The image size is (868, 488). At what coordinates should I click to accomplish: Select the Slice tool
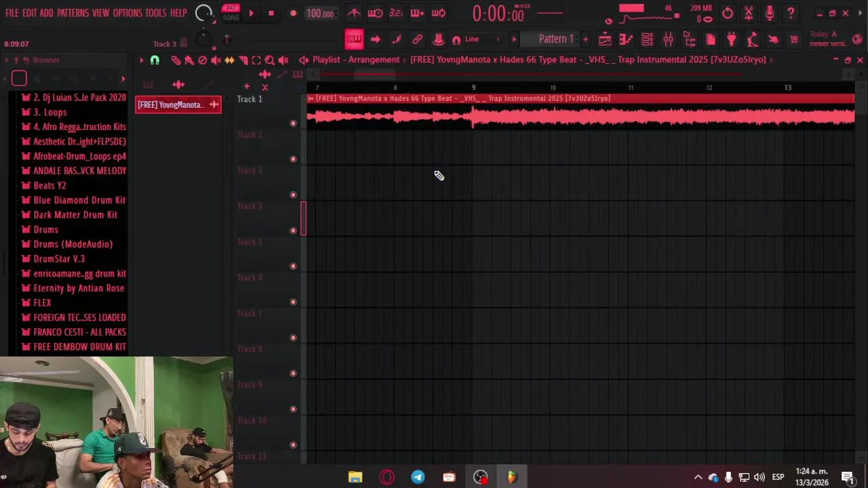243,60
